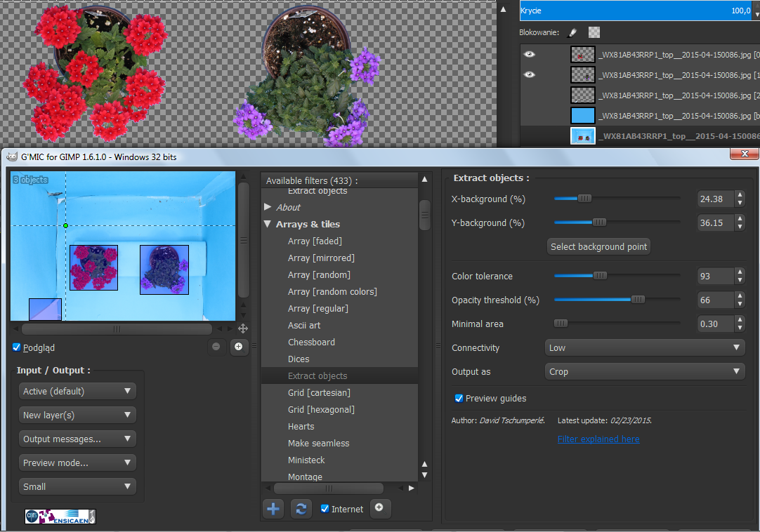Click the zoom out preview minus icon

click(x=216, y=347)
